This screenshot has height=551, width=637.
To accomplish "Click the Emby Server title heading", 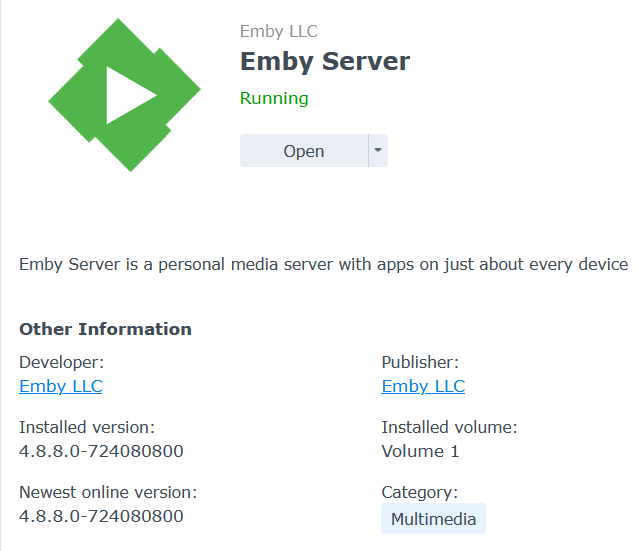I will coord(325,61).
